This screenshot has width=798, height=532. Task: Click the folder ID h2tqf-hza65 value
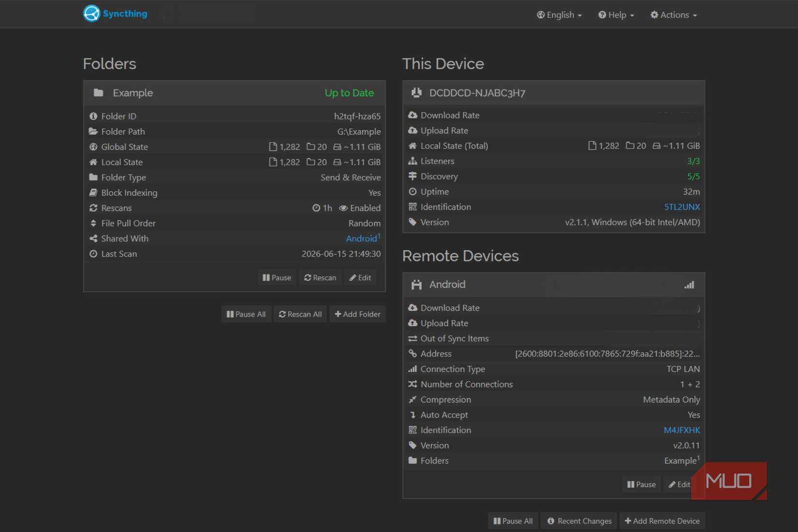click(357, 116)
